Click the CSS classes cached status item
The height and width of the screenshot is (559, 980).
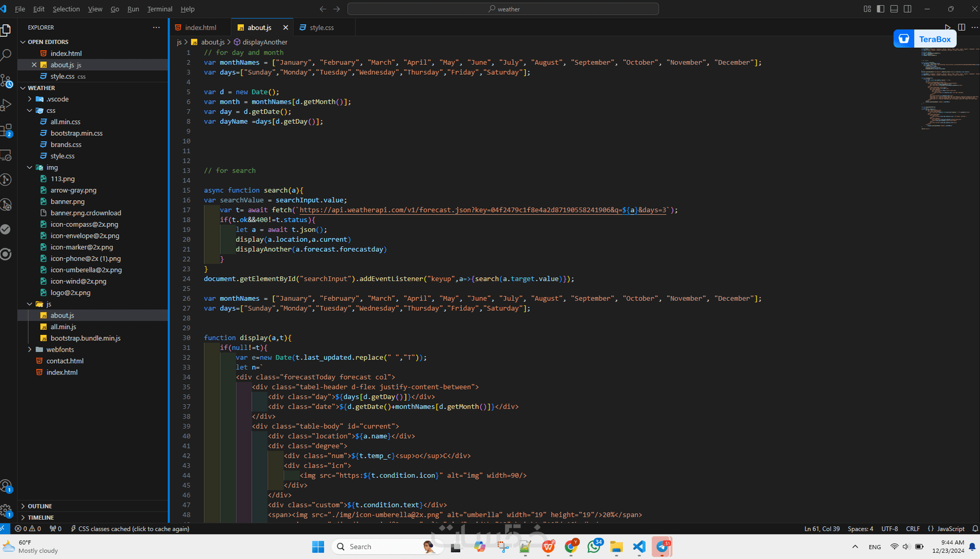(130, 528)
